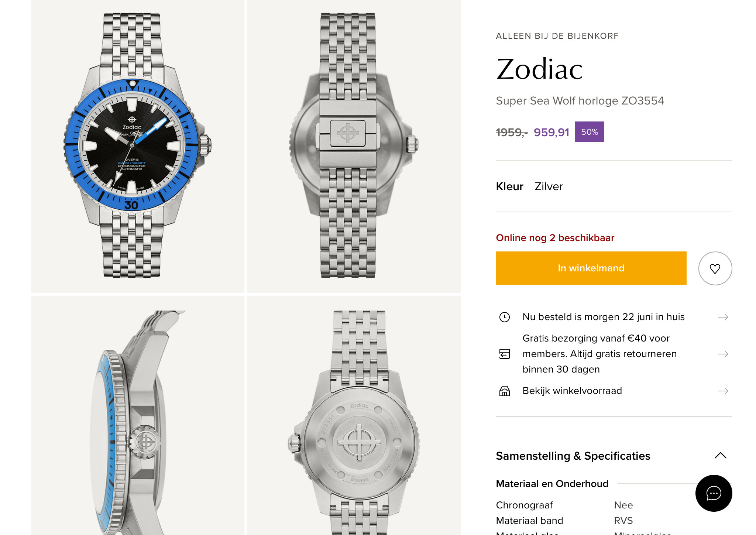Open the front view watch image
The width and height of the screenshot is (756, 535).
(138, 146)
